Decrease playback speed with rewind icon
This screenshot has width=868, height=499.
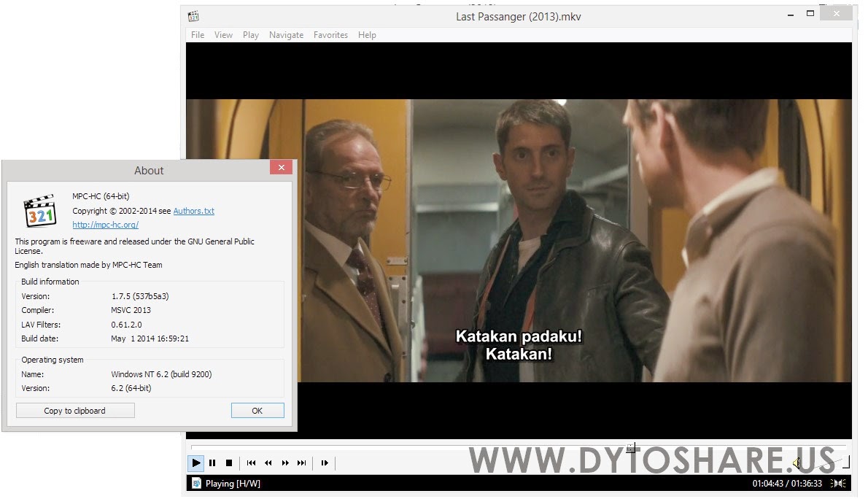point(268,463)
